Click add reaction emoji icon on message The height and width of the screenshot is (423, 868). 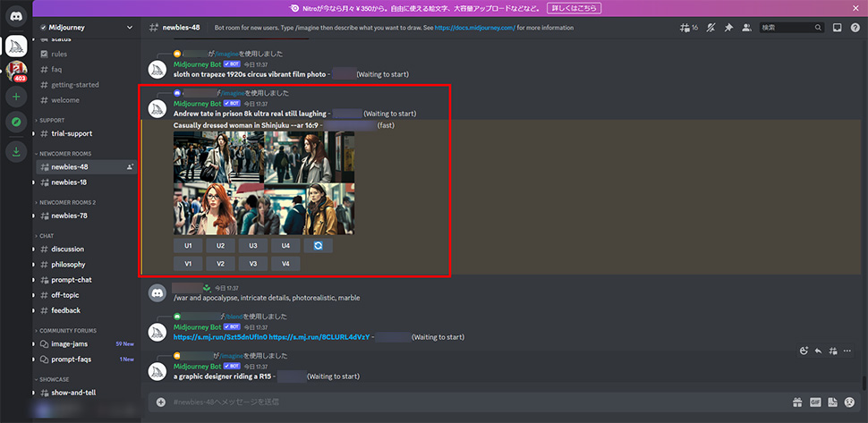click(x=804, y=351)
